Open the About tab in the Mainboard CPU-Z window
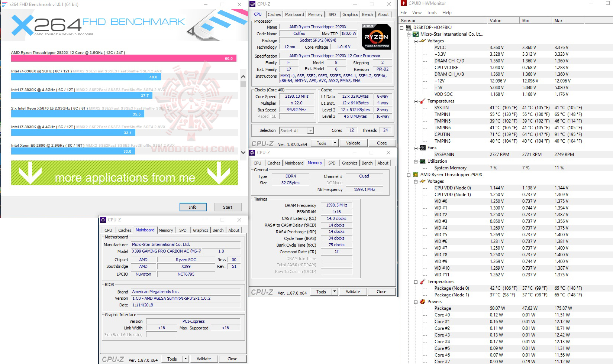This screenshot has width=613, height=364. pyautogui.click(x=234, y=230)
